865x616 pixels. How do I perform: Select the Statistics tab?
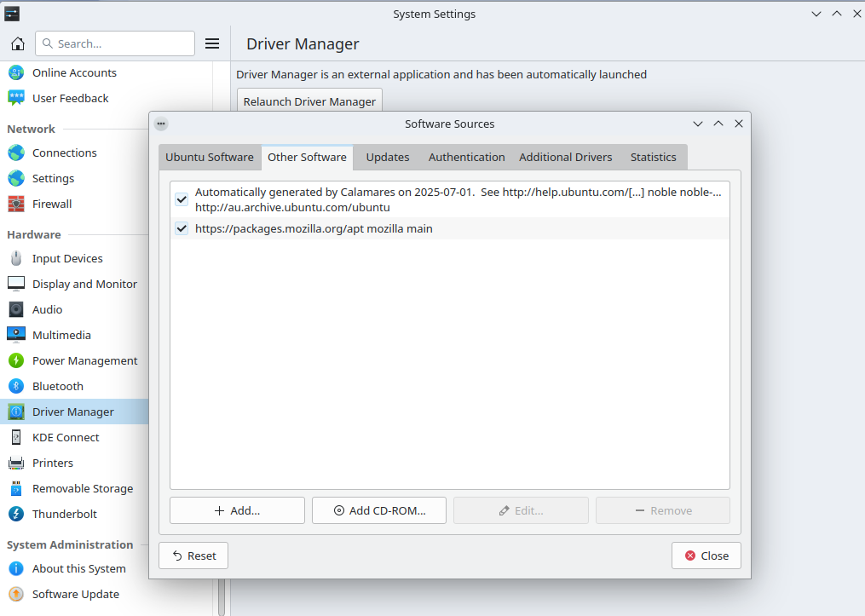coord(653,157)
